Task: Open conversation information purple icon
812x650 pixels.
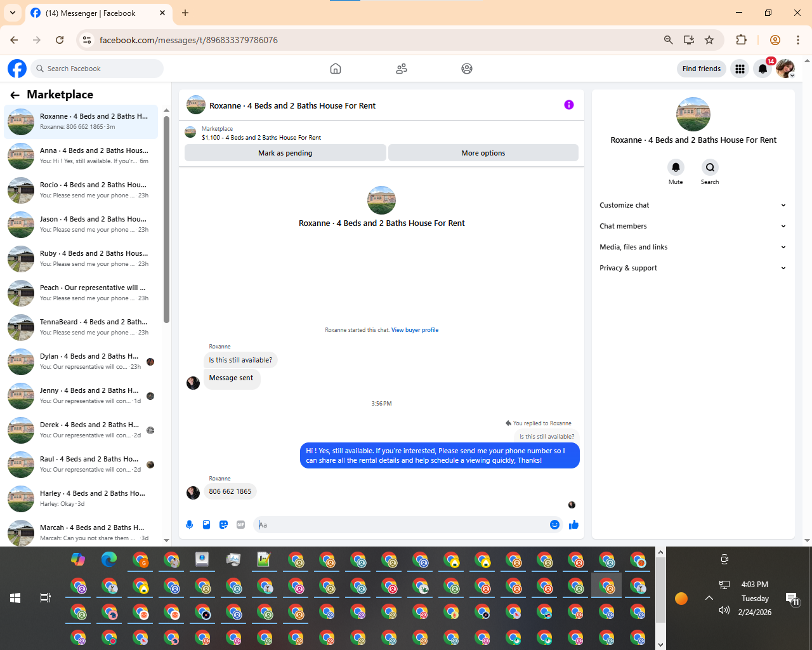Action: (569, 105)
